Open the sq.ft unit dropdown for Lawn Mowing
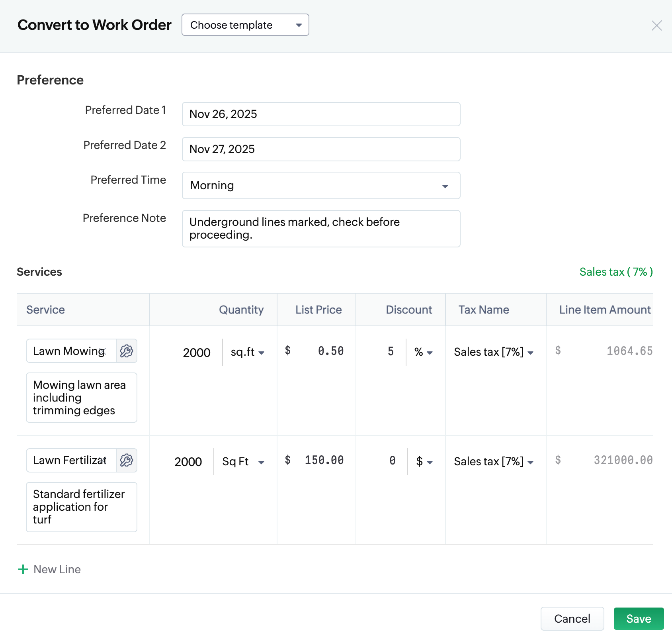672x643 pixels. pyautogui.click(x=248, y=353)
